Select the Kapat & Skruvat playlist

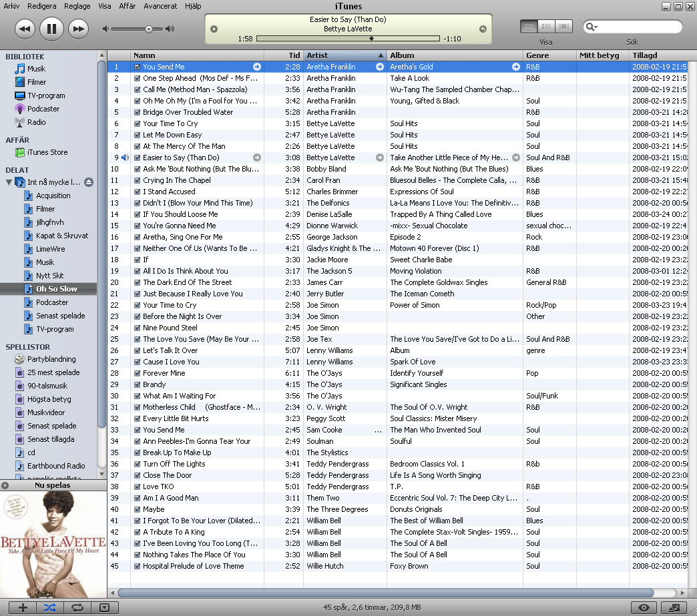pyautogui.click(x=62, y=236)
